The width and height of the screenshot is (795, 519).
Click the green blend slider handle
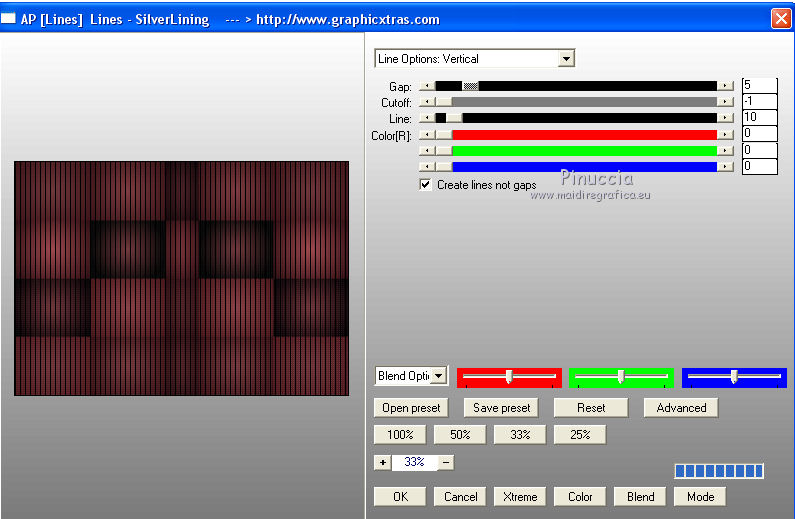(x=621, y=376)
